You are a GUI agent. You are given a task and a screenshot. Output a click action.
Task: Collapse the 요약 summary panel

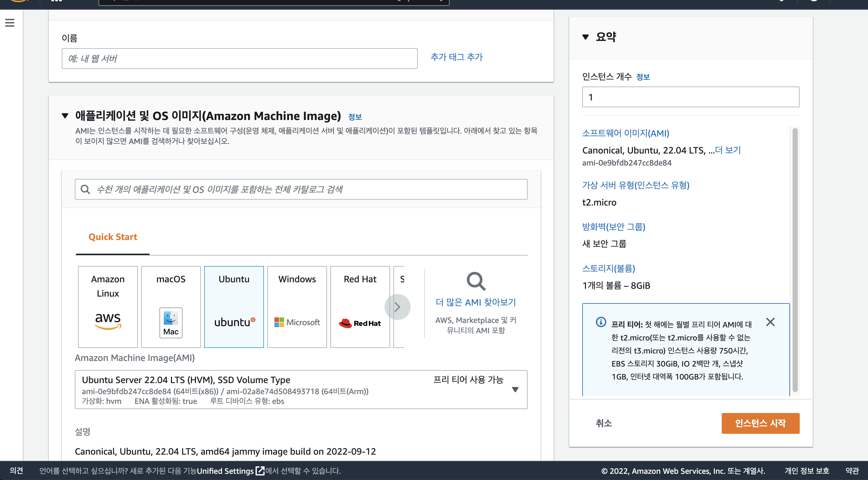[585, 37]
